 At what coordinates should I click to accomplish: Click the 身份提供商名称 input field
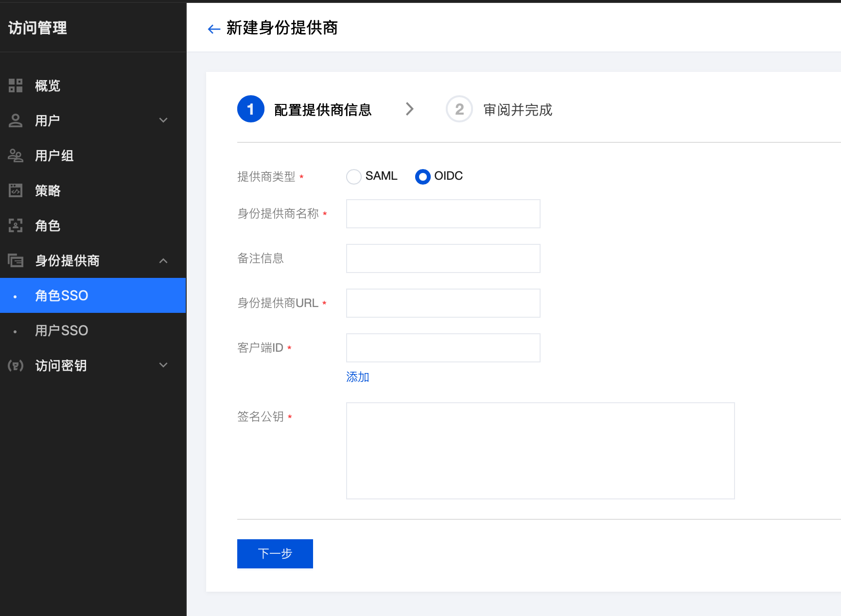443,214
